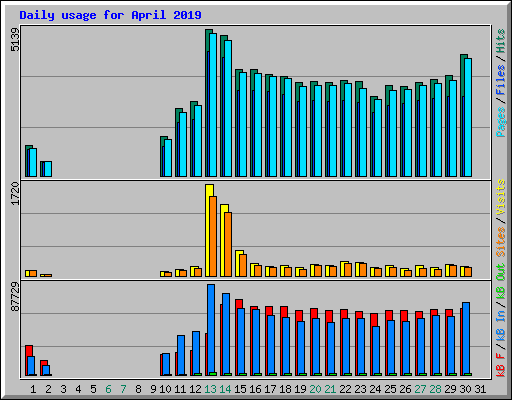Image resolution: width=512 pixels, height=400 pixels.
Task: Click the 1720 visits axis value
Action: pos(15,193)
